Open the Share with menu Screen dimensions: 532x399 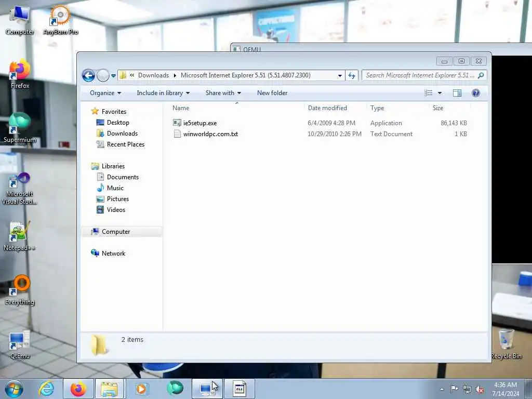(223, 93)
